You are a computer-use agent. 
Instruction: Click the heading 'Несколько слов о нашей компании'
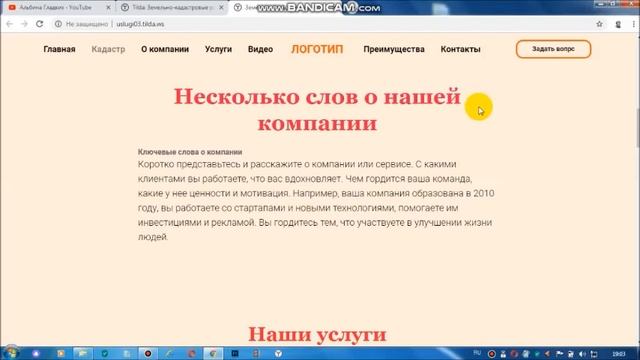pyautogui.click(x=317, y=109)
